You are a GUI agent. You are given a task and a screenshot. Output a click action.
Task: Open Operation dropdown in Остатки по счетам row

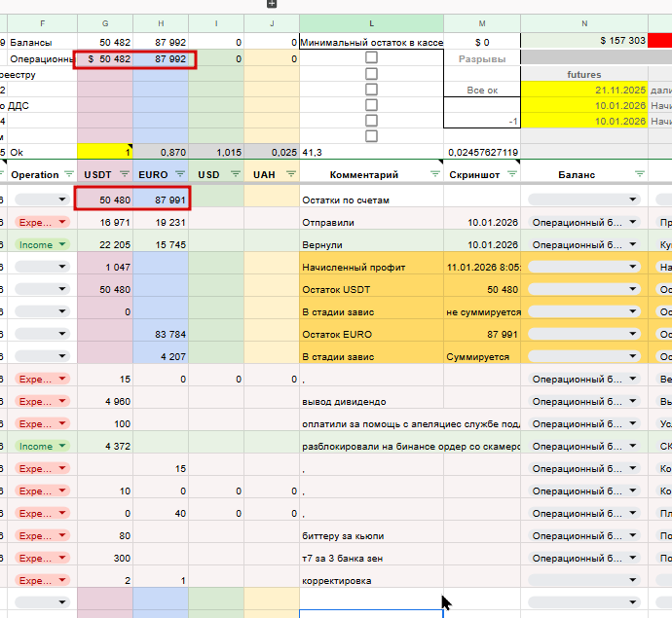coord(42,200)
